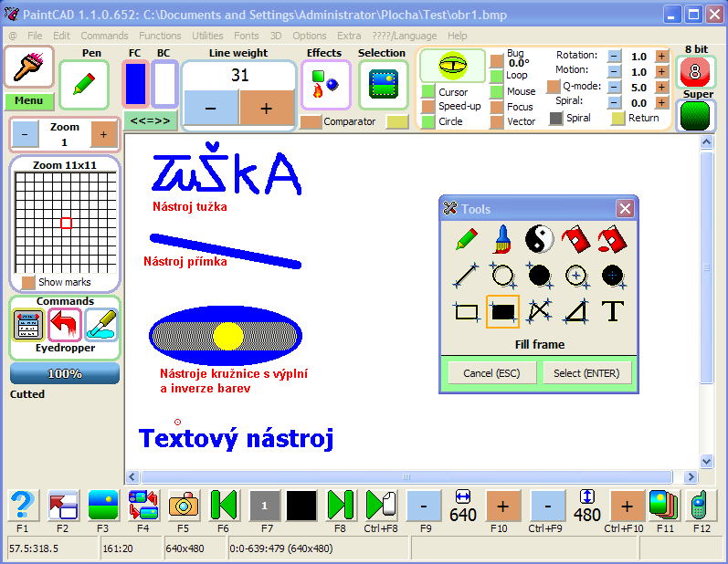The height and width of the screenshot is (564, 728).
Task: Toggle the Loop checkbox
Action: point(497,76)
